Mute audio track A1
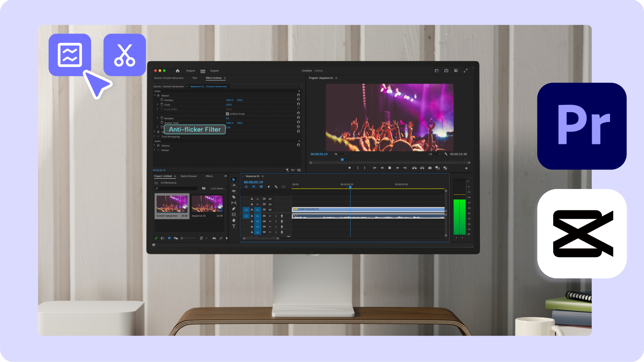The width and height of the screenshot is (644, 362). click(x=270, y=216)
